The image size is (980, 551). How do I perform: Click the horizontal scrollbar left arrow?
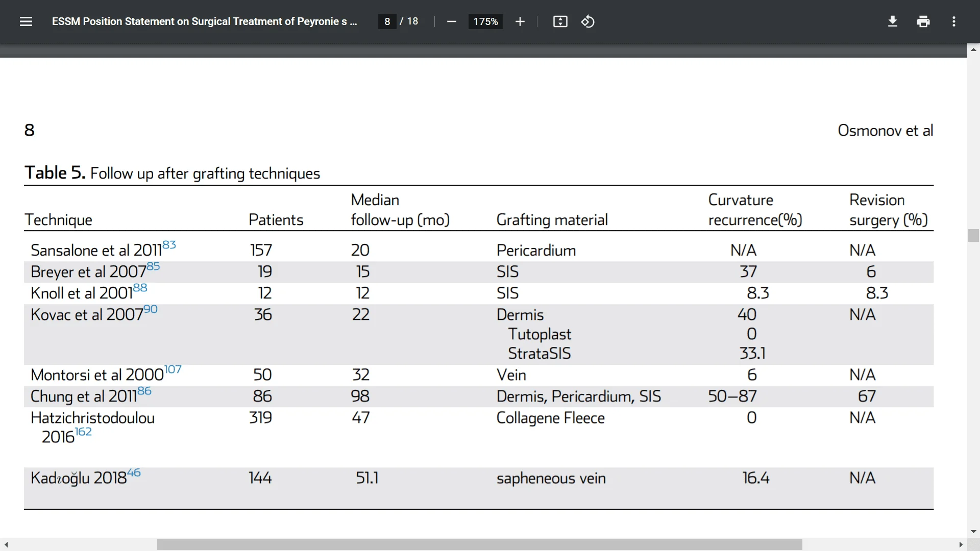point(6,545)
